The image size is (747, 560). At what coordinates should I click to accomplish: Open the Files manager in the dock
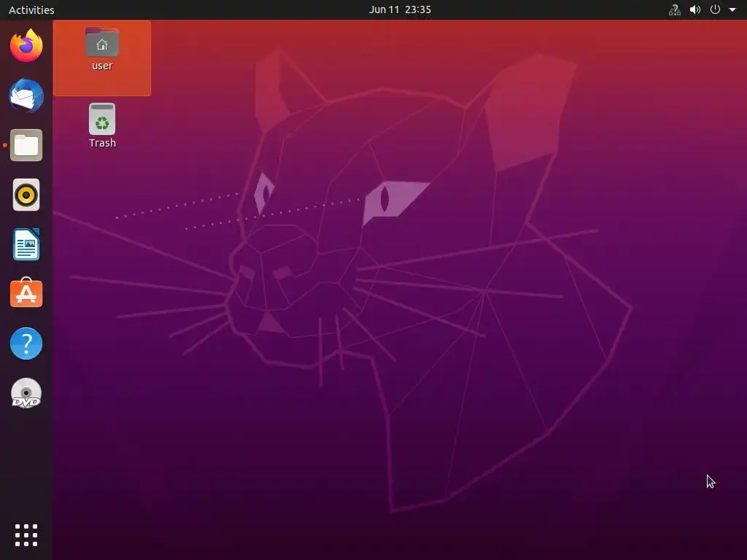pos(26,145)
